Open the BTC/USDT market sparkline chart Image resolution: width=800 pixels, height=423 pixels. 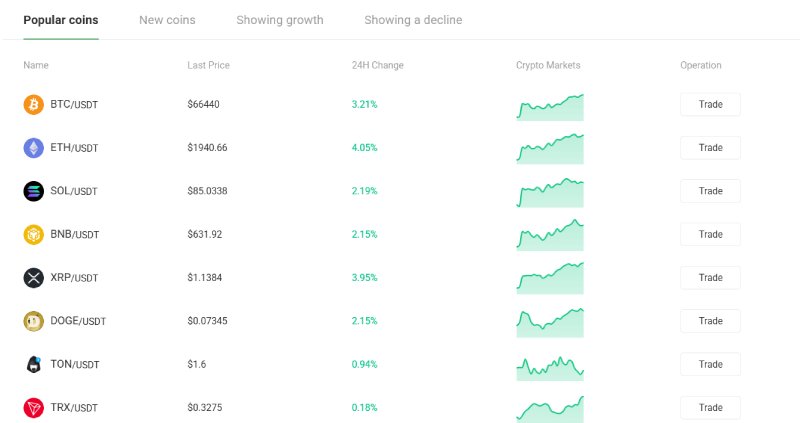pyautogui.click(x=550, y=107)
